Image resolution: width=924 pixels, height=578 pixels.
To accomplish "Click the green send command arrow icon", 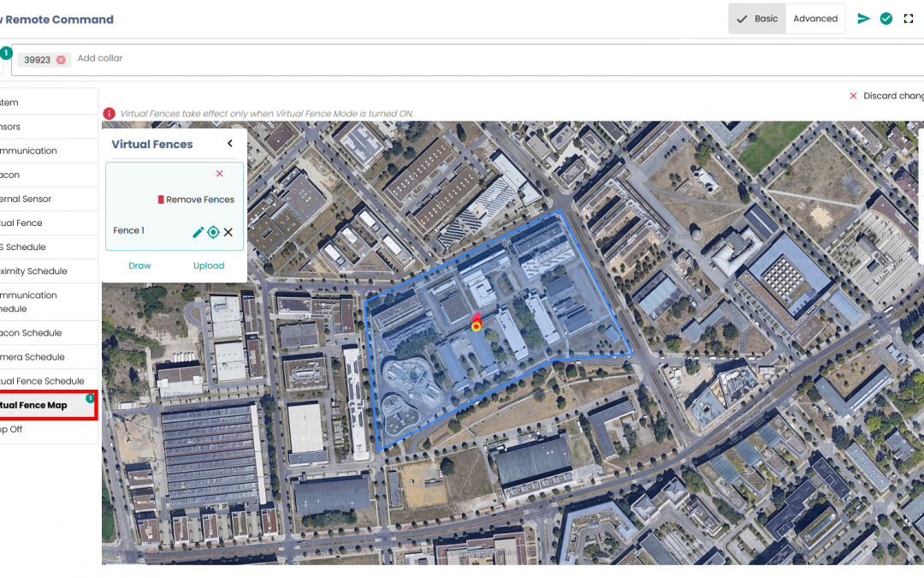I will tap(864, 19).
